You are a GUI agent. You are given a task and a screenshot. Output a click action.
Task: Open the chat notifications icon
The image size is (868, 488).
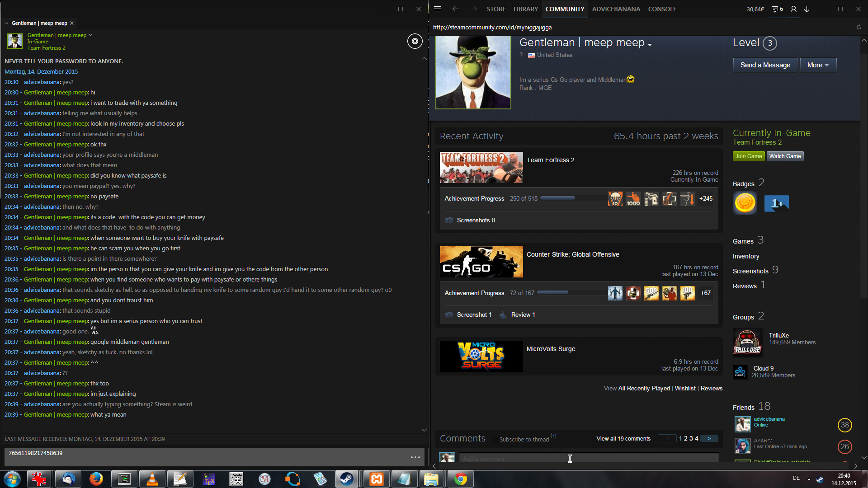[777, 9]
